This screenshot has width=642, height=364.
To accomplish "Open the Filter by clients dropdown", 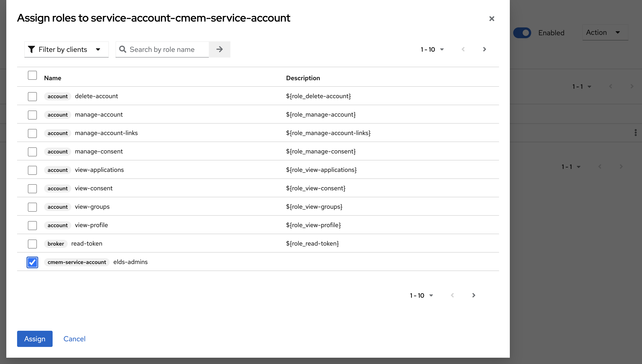I will point(66,49).
